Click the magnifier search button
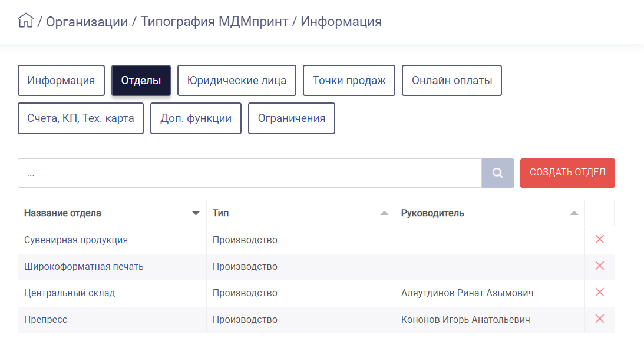644x338 pixels. [x=498, y=173]
